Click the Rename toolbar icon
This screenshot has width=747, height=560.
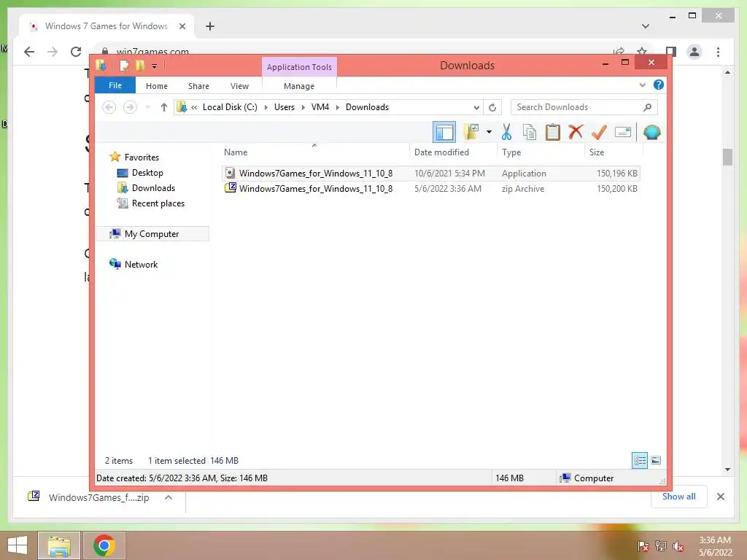[x=623, y=132]
